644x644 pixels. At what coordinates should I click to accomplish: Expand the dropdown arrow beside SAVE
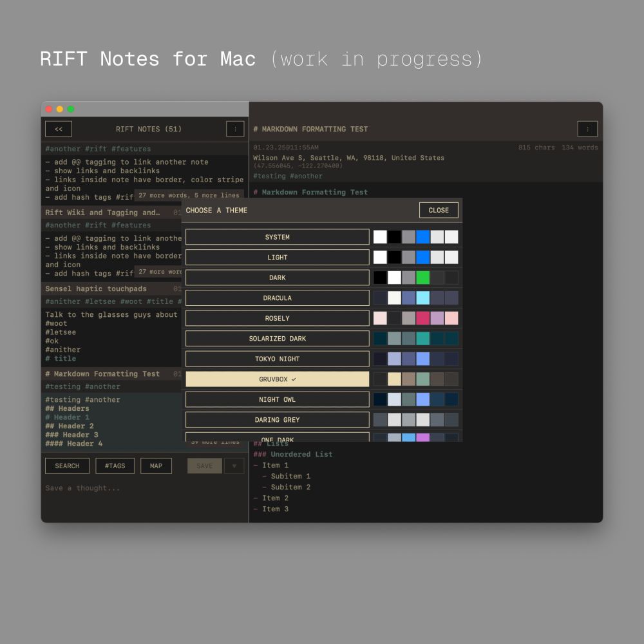point(234,466)
